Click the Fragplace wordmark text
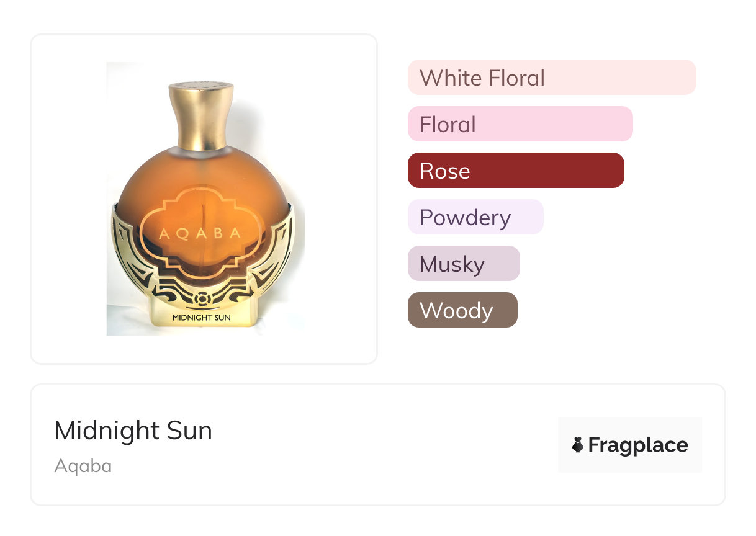 click(638, 445)
